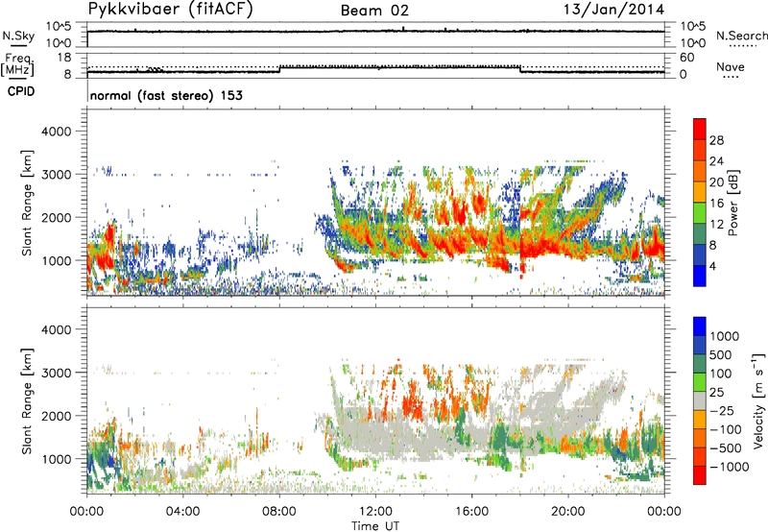Screen dimensions: 768x532
Task: Click the frequency step-down at 18:00
Action: click(520, 69)
